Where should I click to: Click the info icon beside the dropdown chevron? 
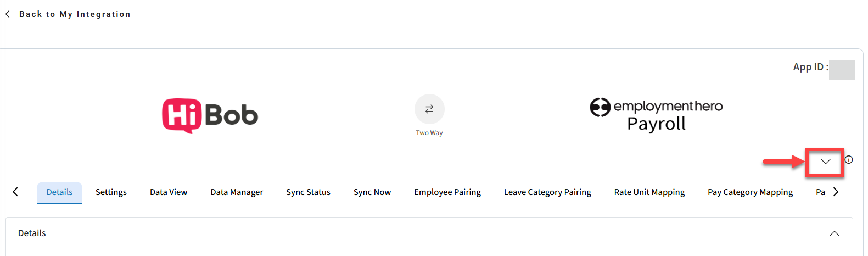[849, 160]
